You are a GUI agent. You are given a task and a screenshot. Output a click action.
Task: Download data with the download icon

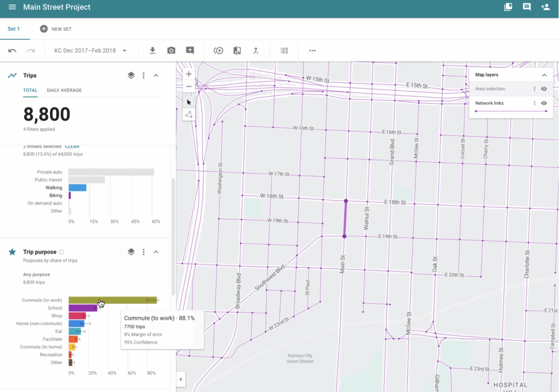pos(152,51)
